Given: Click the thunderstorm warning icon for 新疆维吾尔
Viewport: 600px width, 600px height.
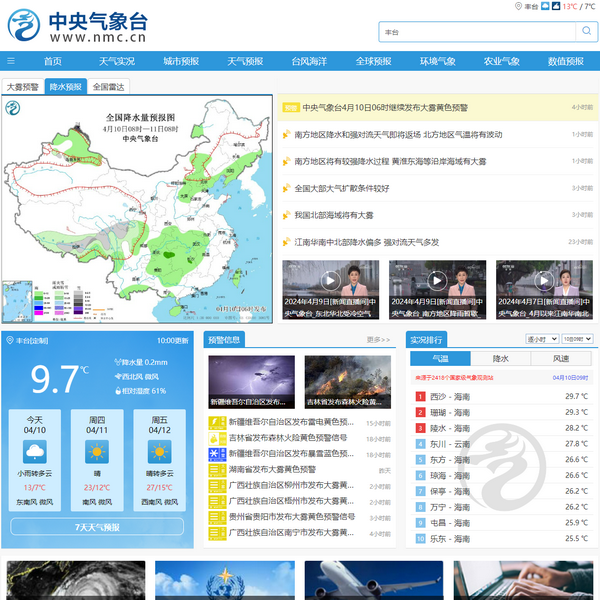Looking at the screenshot, I should pos(213,423).
